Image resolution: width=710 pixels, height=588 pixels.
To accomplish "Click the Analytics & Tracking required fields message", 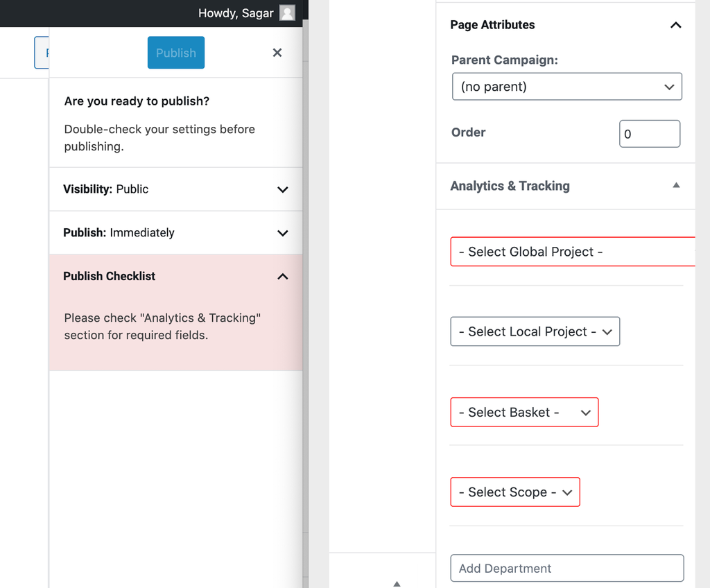I will (162, 327).
